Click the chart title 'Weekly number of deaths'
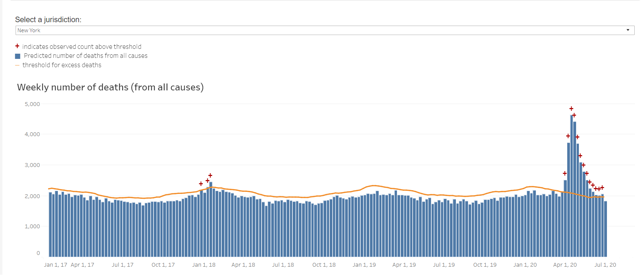644x275 pixels. click(x=111, y=87)
